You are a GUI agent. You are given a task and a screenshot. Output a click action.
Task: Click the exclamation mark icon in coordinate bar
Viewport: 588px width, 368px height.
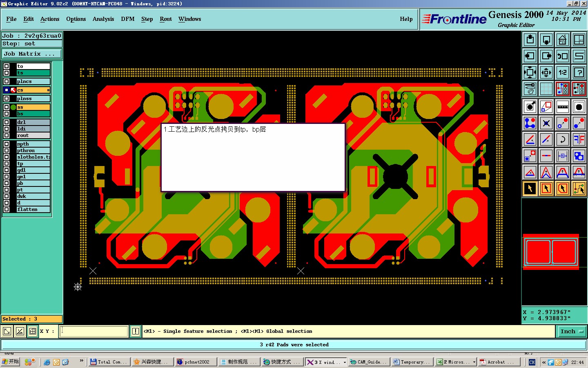pos(136,331)
